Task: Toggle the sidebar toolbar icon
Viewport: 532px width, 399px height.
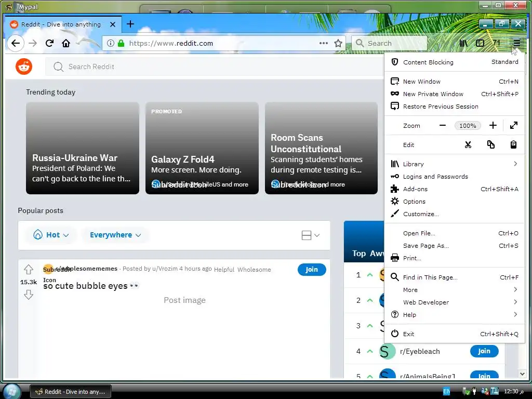Action: coord(480,43)
